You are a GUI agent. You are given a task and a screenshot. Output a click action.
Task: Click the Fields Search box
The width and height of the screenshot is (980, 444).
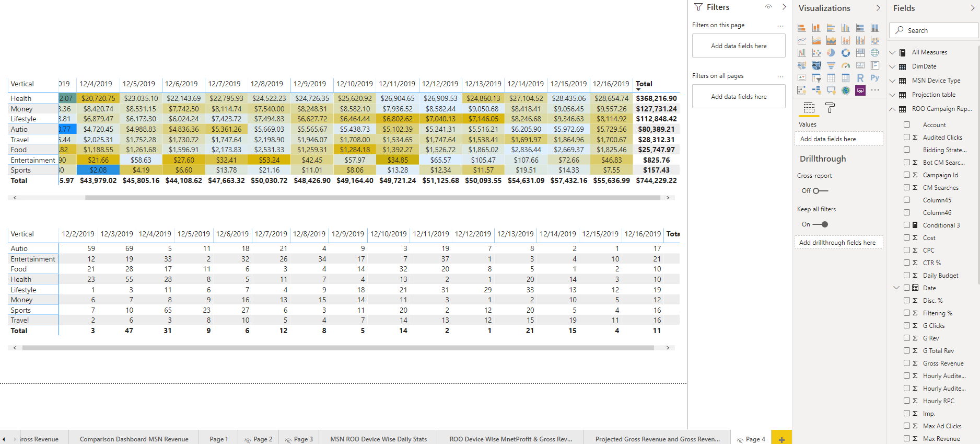click(x=934, y=30)
